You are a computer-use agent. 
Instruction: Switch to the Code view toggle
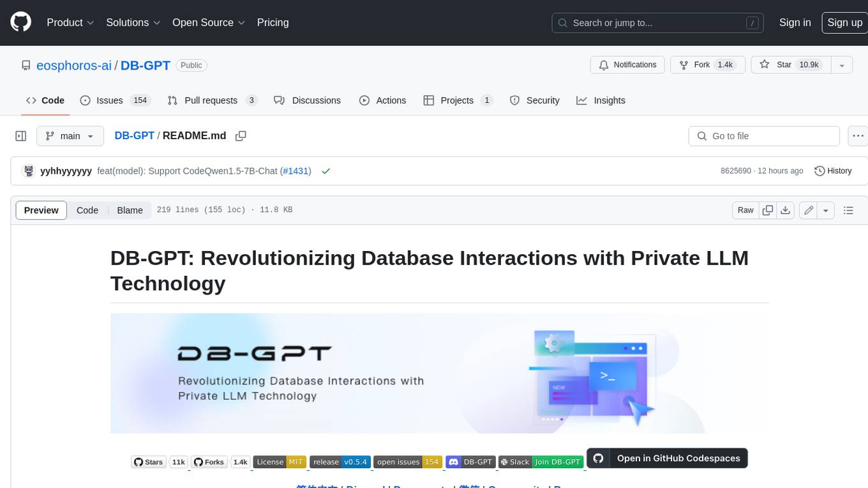click(87, 210)
